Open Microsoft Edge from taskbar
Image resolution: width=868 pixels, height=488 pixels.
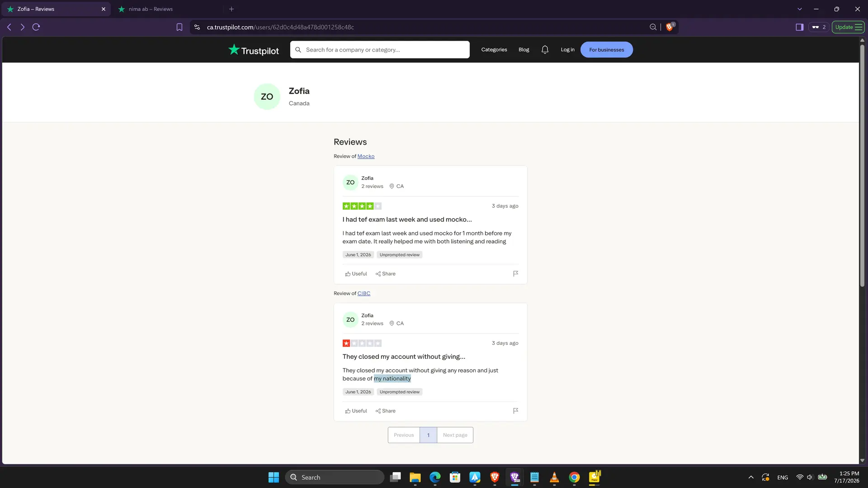(x=435, y=477)
